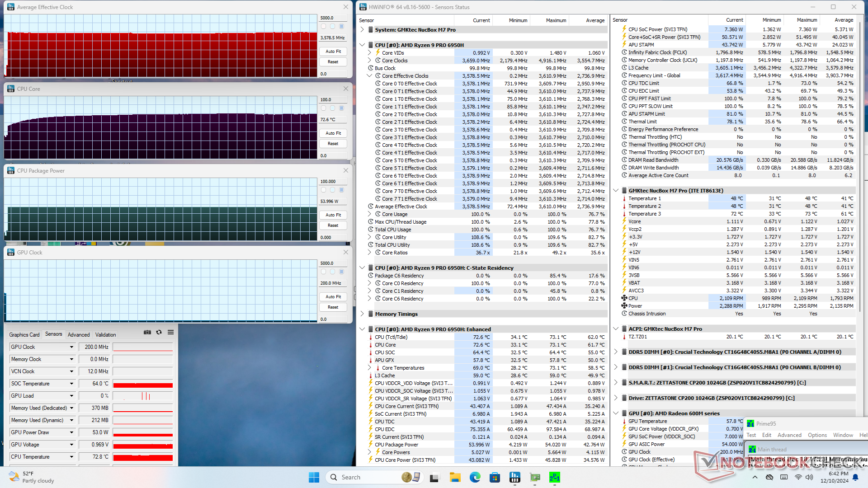Open the weather widget showing 52°F
The image size is (868, 488).
click(32, 477)
